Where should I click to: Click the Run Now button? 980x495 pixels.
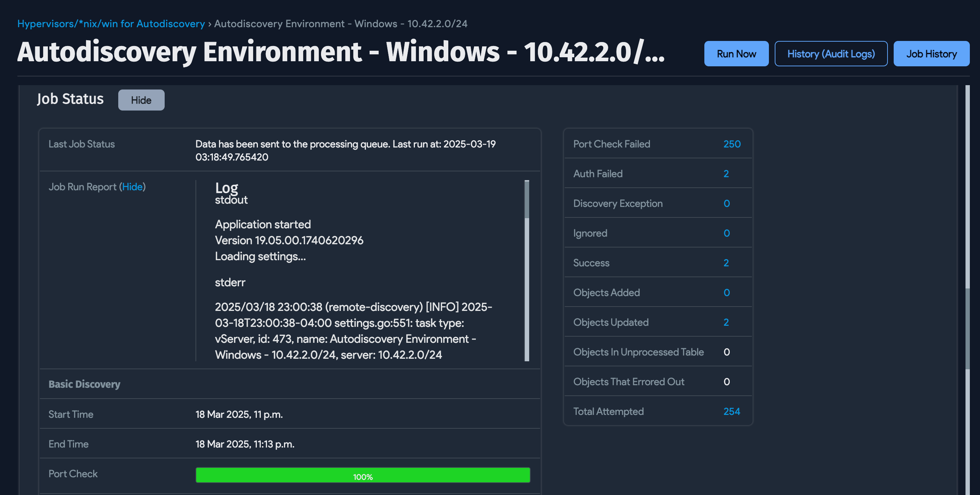(736, 54)
